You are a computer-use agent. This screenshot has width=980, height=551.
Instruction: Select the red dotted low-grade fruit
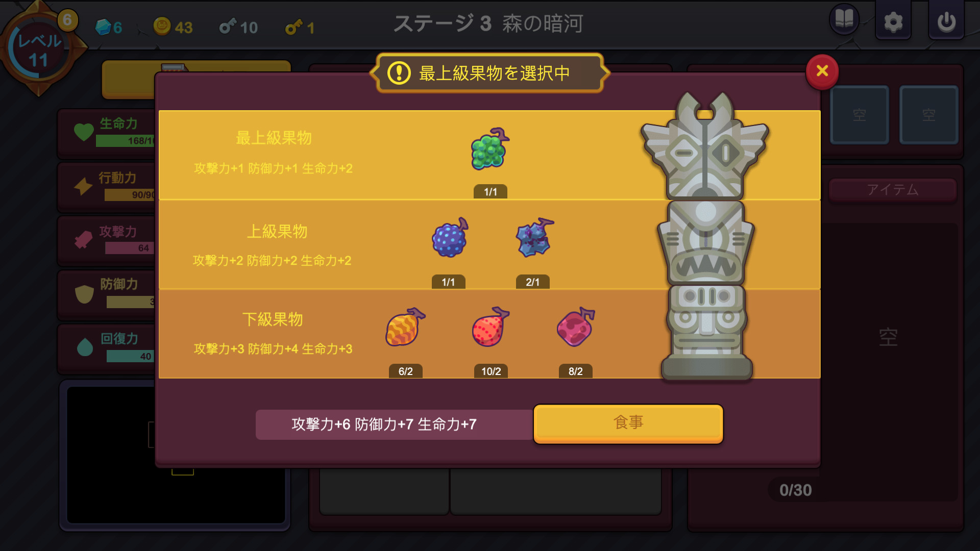point(490,327)
